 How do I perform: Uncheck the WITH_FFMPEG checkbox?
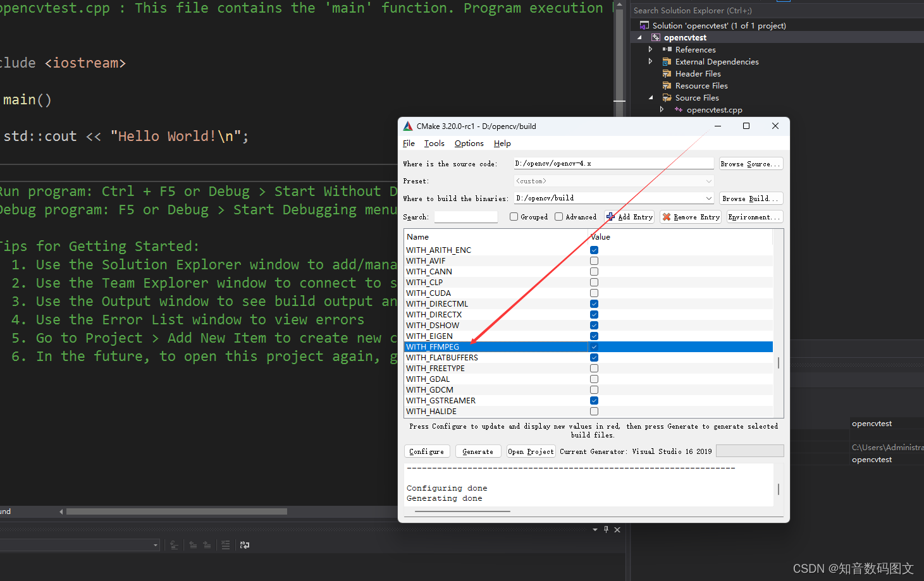coord(593,346)
